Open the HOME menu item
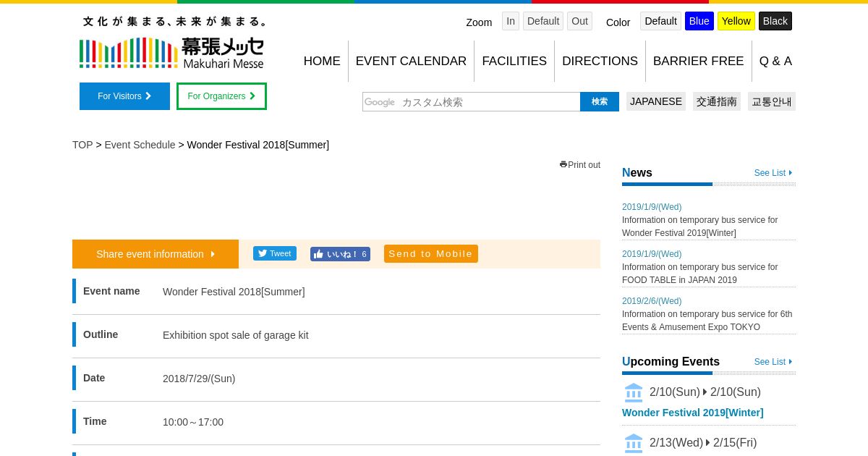Image resolution: width=868 pixels, height=456 pixels. [322, 62]
